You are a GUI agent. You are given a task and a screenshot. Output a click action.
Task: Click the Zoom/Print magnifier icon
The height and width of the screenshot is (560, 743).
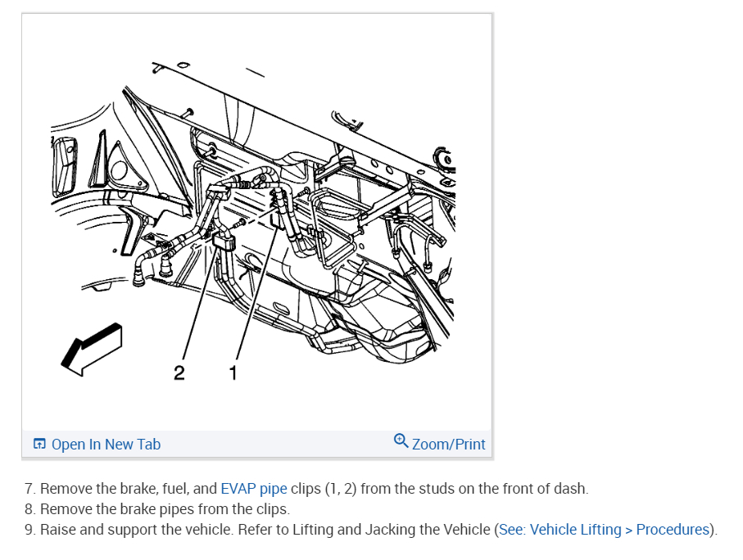pyautogui.click(x=401, y=440)
